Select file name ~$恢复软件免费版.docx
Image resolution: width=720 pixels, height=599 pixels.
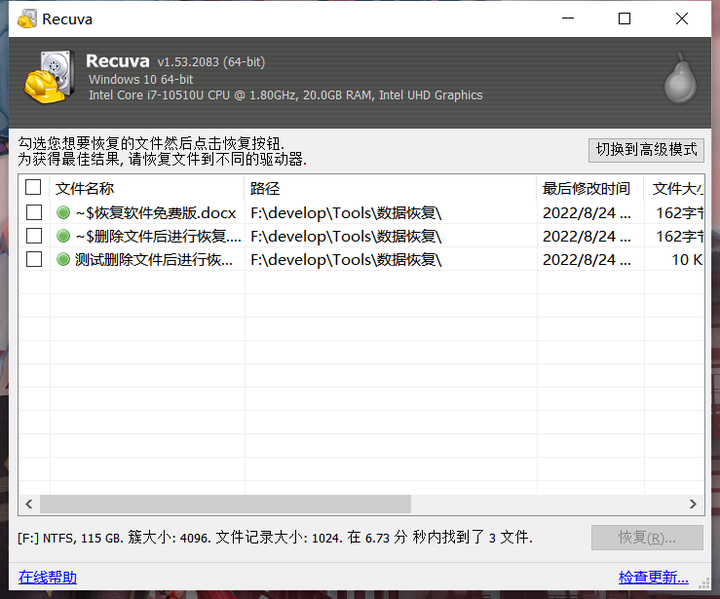156,213
